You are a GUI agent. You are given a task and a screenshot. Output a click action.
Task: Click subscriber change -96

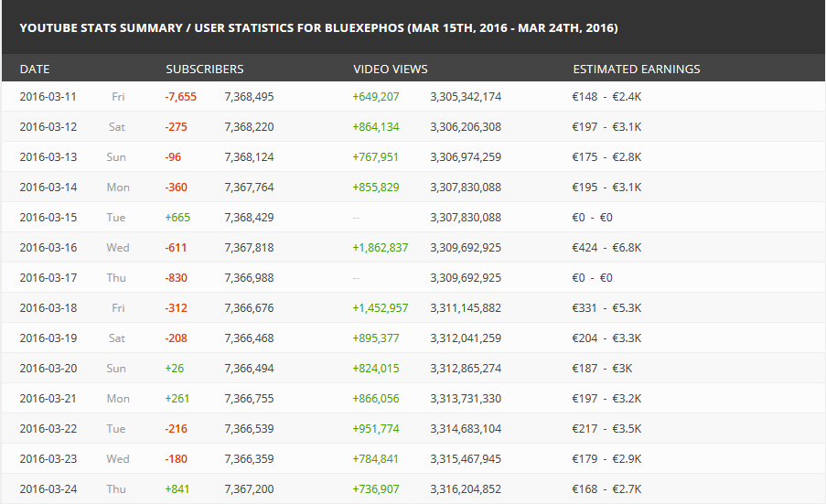click(x=173, y=157)
